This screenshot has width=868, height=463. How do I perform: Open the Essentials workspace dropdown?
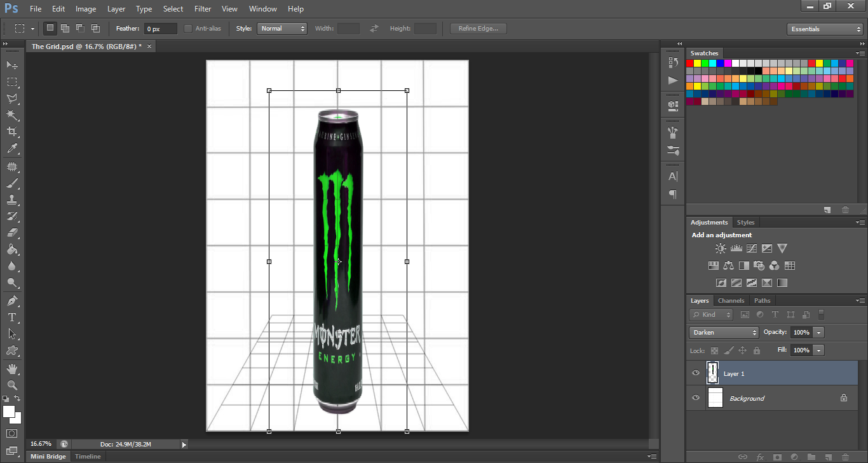click(x=824, y=29)
